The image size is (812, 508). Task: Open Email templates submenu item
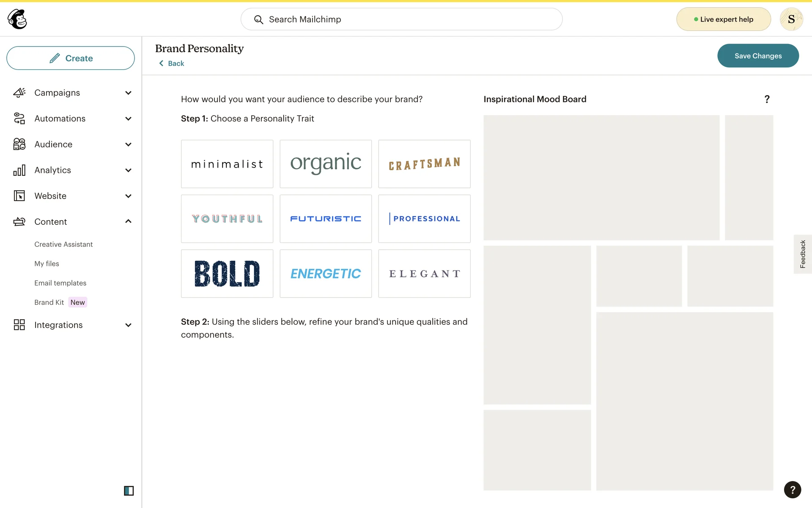click(60, 283)
